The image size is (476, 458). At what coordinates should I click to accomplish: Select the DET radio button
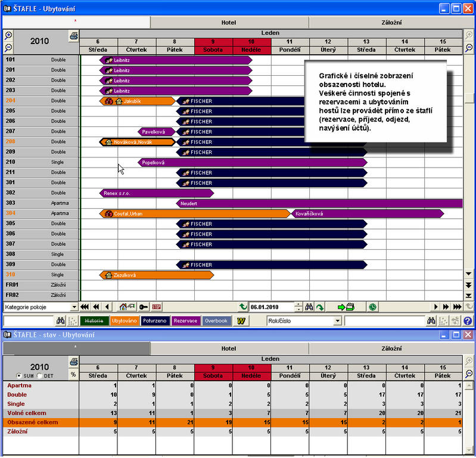pos(39,375)
